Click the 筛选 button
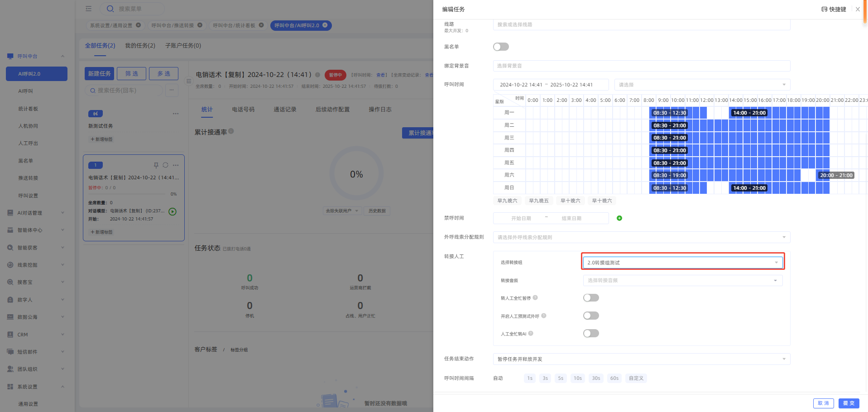This screenshot has height=412, width=868. 131,74
